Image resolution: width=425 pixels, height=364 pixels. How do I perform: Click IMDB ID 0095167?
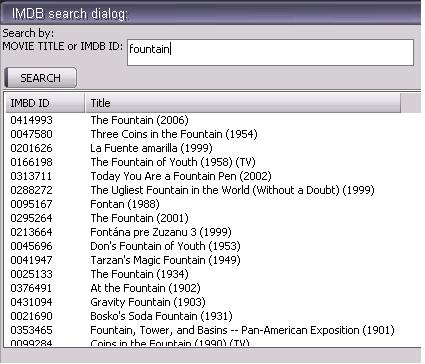[x=31, y=204]
